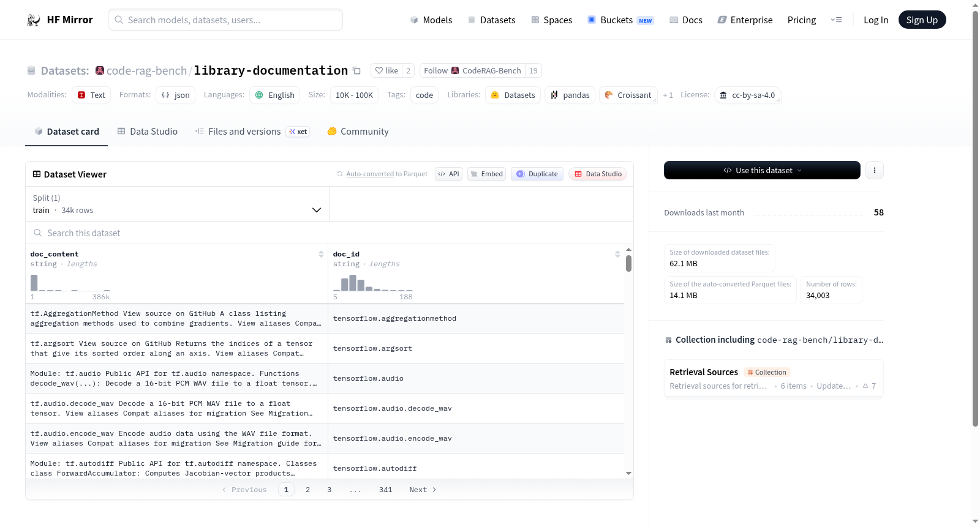This screenshot has height=527, width=980.
Task: Open the Log In link
Action: click(x=876, y=20)
